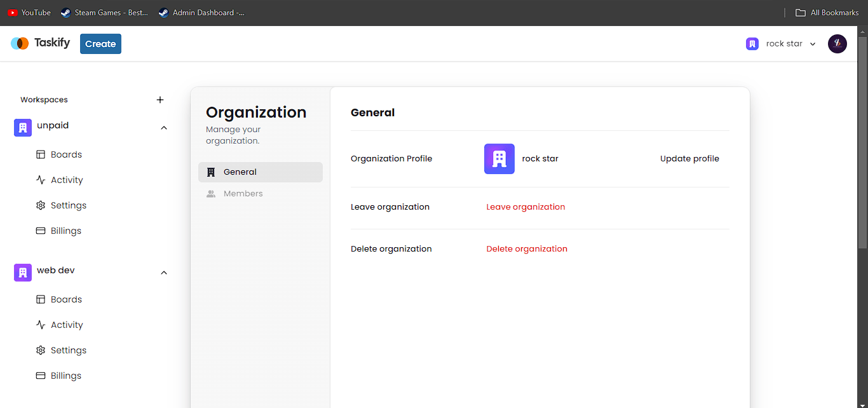Collapse the unpaid workspace chevron
The height and width of the screenshot is (408, 868).
[x=164, y=128]
